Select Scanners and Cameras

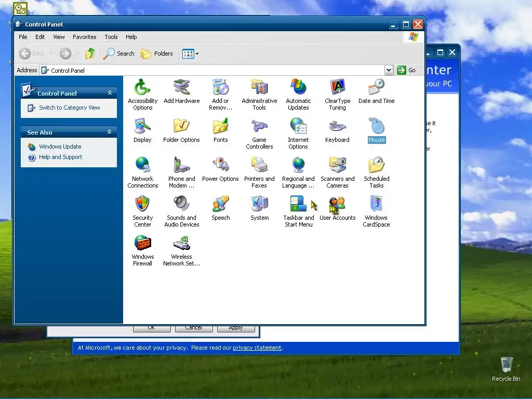337,172
